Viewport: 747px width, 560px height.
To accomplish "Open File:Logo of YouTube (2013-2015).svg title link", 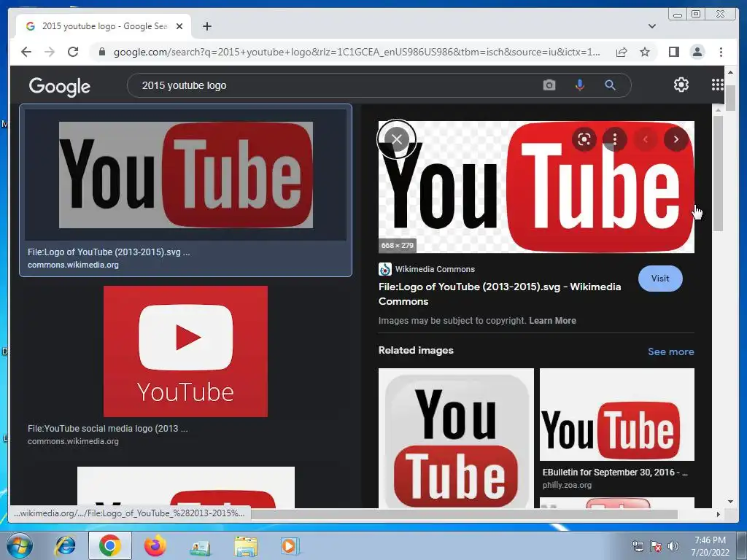I will (x=500, y=294).
